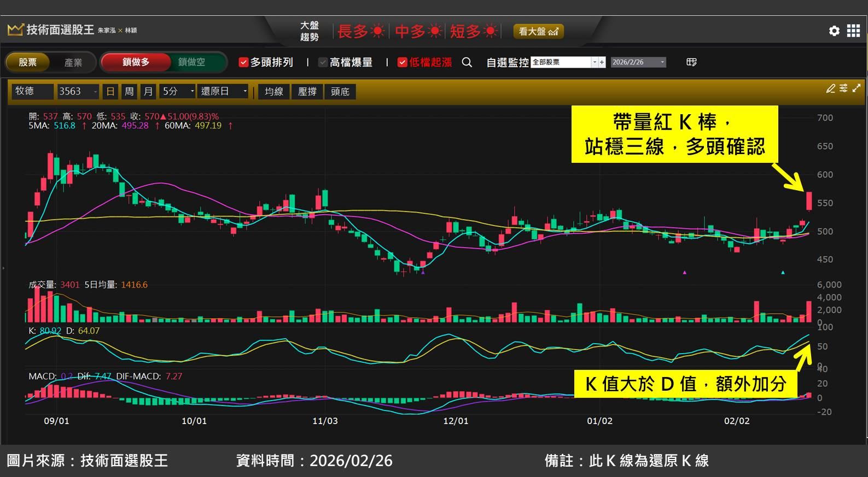This screenshot has width=868, height=477.
Task: Switch to 股票 mode
Action: [x=28, y=62]
